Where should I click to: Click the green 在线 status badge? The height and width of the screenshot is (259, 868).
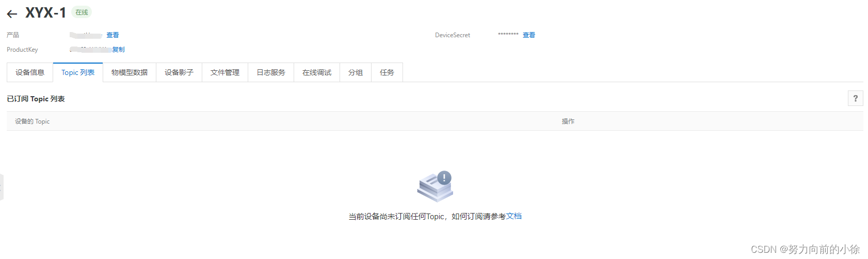click(82, 12)
